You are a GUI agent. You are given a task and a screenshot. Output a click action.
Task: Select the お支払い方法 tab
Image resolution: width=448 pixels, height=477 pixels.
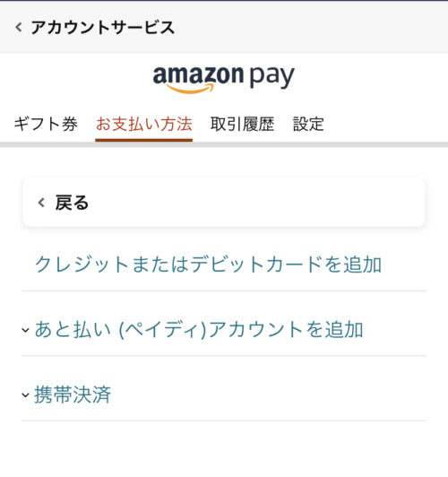(143, 124)
